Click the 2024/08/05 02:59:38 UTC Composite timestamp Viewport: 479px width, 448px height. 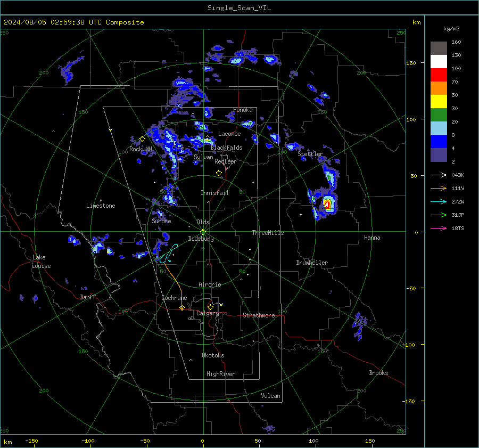73,22
